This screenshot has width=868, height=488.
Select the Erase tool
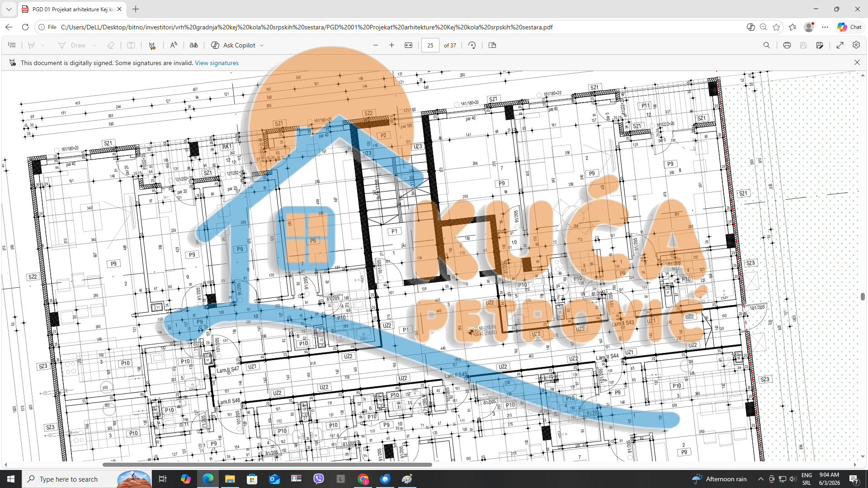click(x=111, y=45)
